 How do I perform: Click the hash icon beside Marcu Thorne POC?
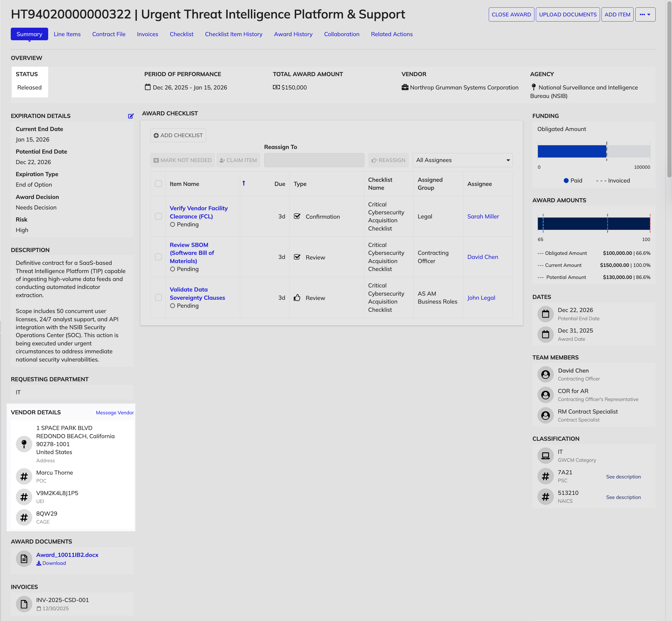[24, 476]
